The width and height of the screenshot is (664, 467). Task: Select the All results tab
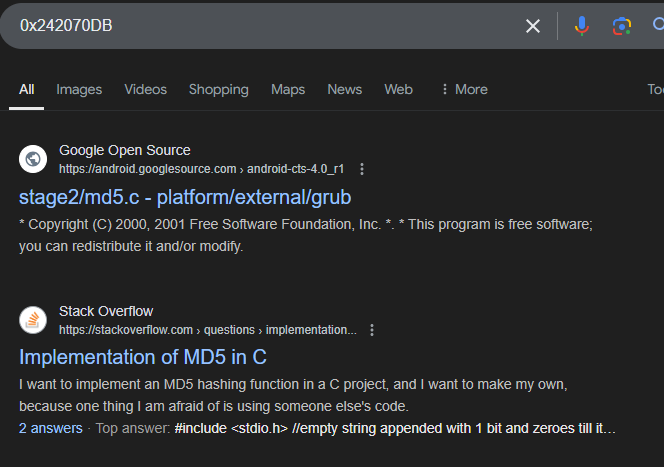click(x=26, y=89)
